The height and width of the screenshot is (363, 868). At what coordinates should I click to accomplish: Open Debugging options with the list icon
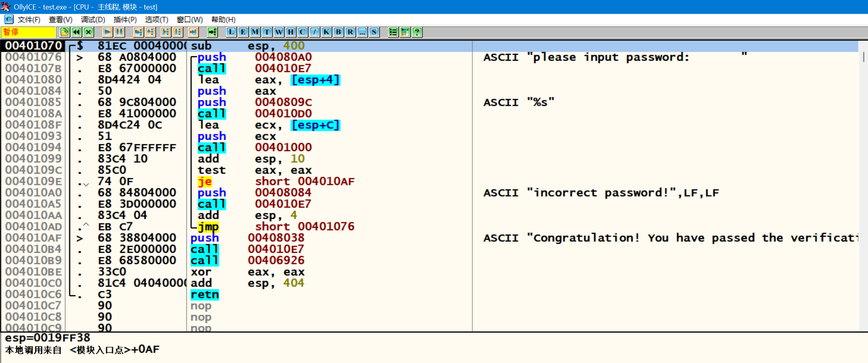click(393, 32)
